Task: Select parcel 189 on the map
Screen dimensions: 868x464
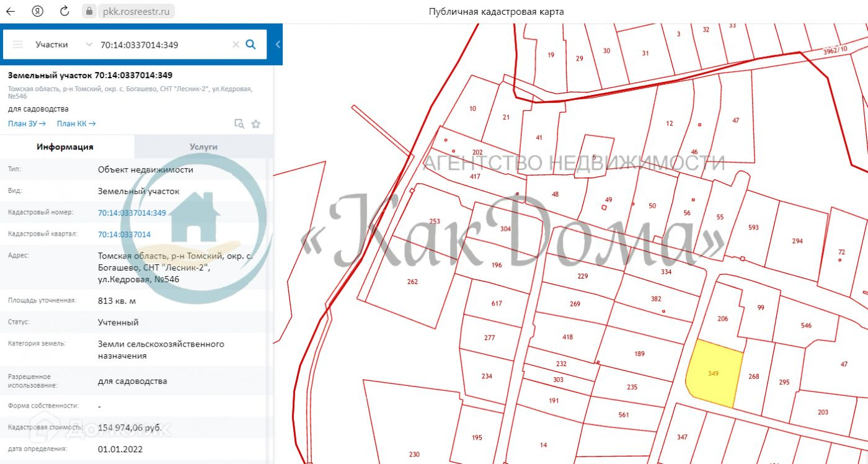Action: click(640, 354)
